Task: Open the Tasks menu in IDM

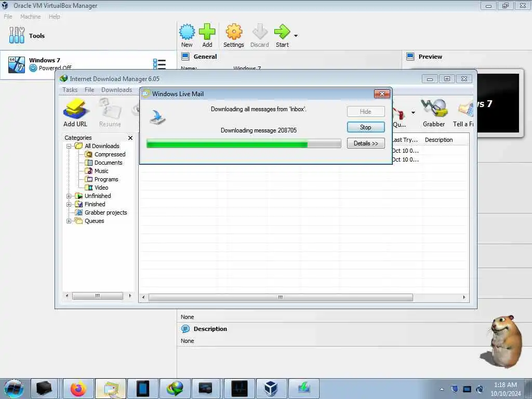Action: pos(70,89)
